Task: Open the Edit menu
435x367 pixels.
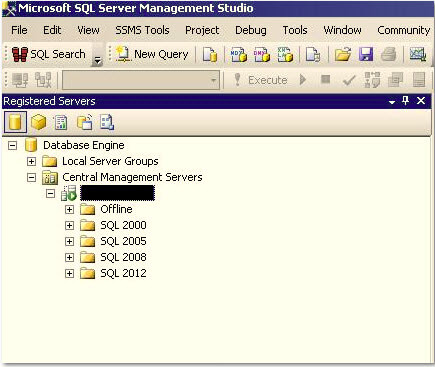Action: coord(52,30)
